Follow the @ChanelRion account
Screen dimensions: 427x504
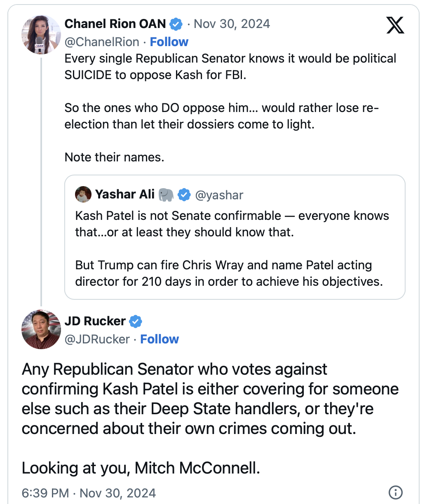click(x=169, y=42)
